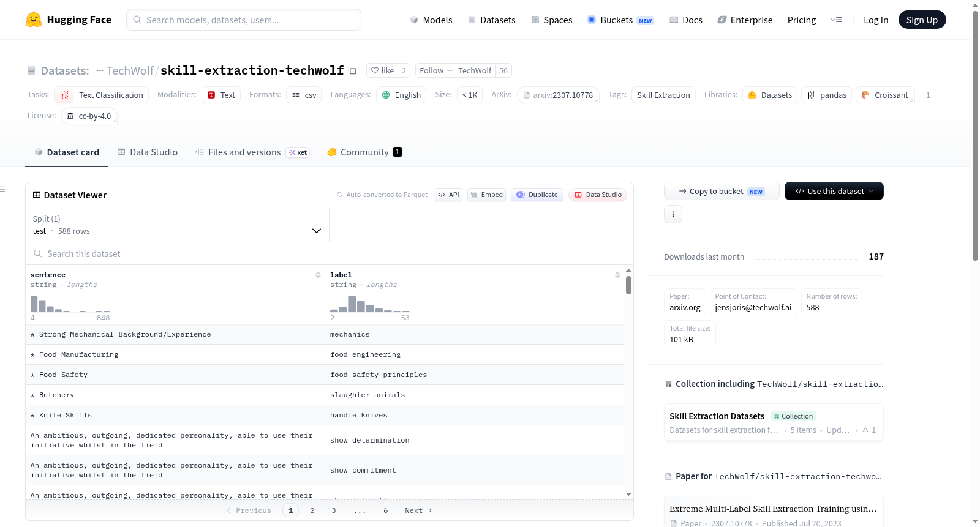Select the csv format tag
Screen dimensions: 980x527
tap(304, 95)
